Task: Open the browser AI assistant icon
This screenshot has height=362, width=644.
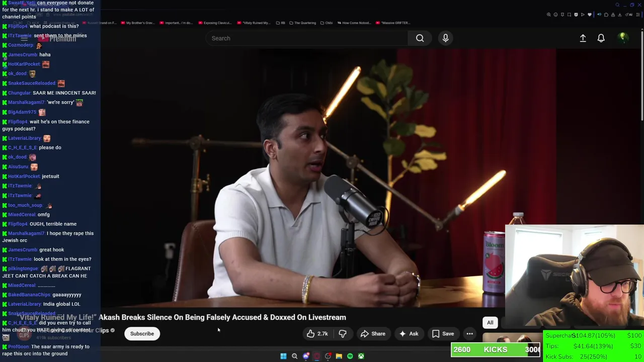Action: (629, 15)
